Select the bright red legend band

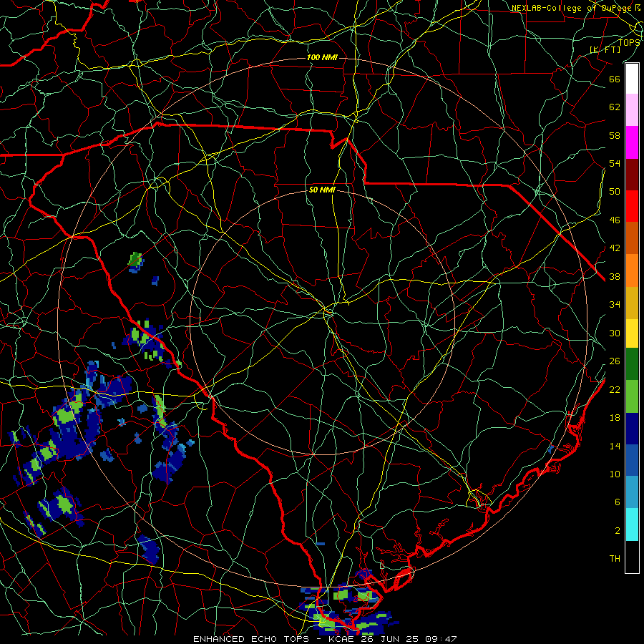[x=632, y=206]
